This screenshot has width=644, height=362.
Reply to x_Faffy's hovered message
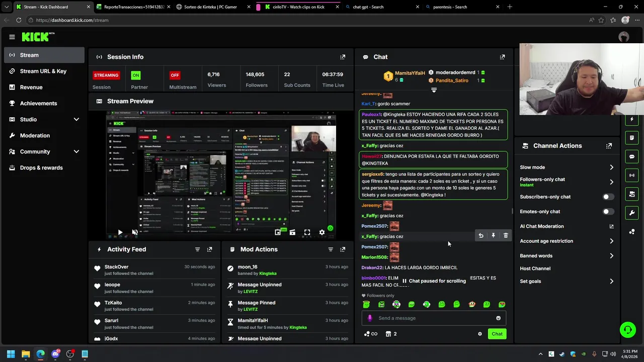481,235
